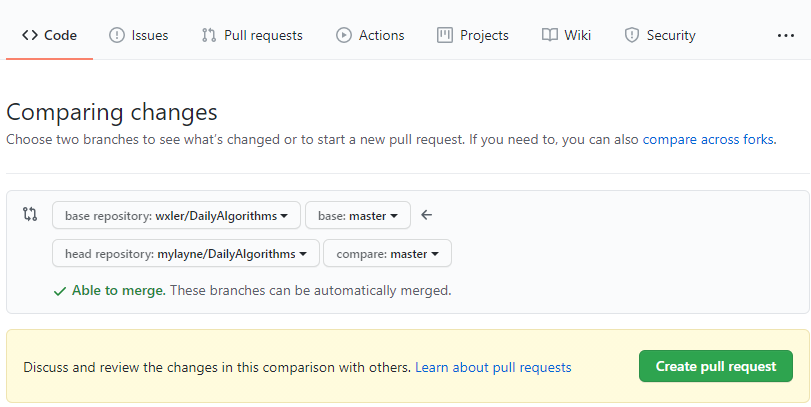The width and height of the screenshot is (811, 407).
Task: Click the Security shield icon
Action: [x=631, y=35]
